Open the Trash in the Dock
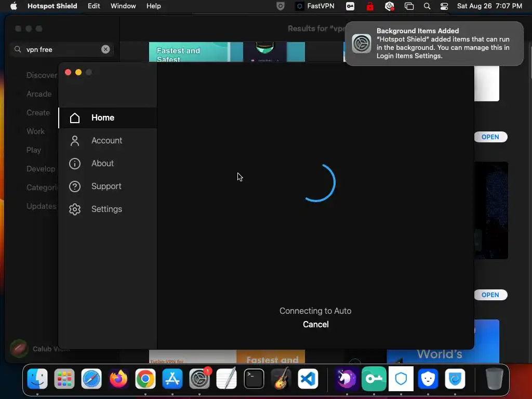The width and height of the screenshot is (532, 399). coord(495,379)
